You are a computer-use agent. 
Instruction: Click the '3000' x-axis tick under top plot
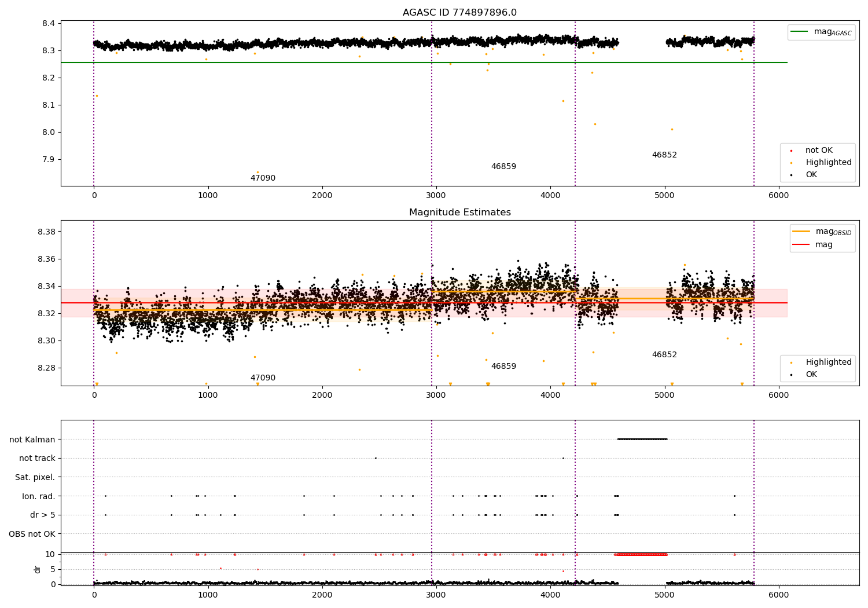tap(436, 196)
